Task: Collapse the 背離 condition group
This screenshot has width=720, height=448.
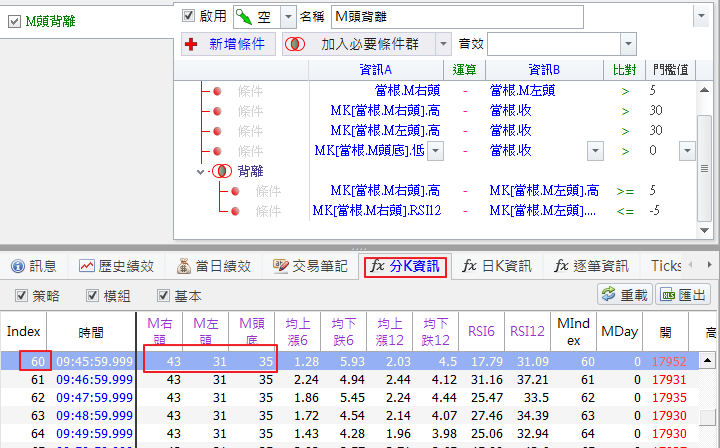Action: pos(200,172)
